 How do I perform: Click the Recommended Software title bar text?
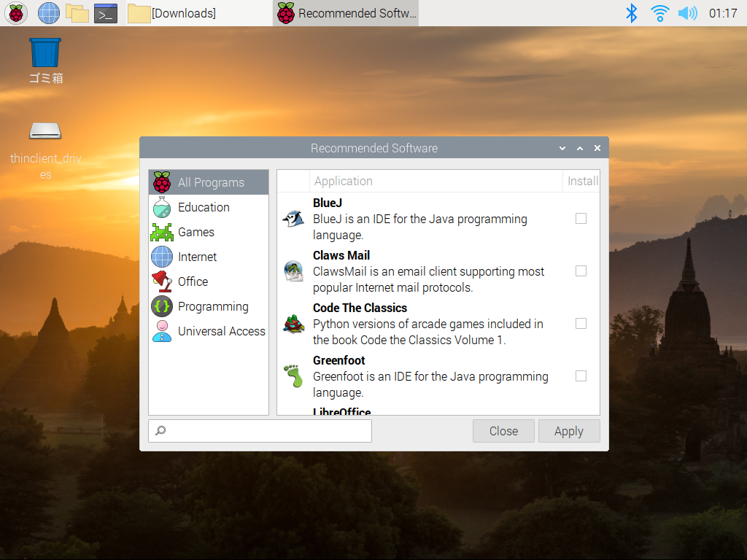[x=374, y=148]
